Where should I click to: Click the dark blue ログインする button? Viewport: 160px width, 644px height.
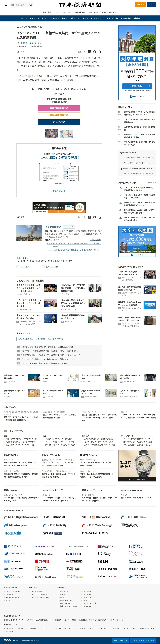coord(59,122)
